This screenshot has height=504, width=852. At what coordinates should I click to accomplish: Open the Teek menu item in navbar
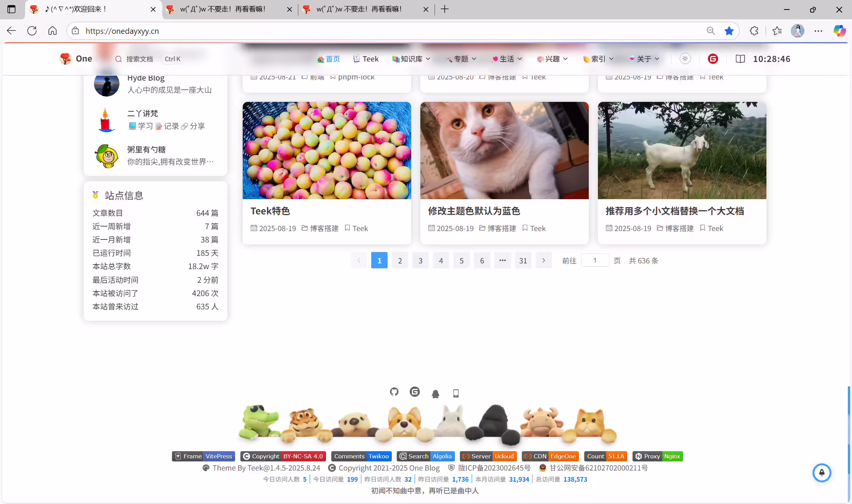pyautogui.click(x=366, y=59)
